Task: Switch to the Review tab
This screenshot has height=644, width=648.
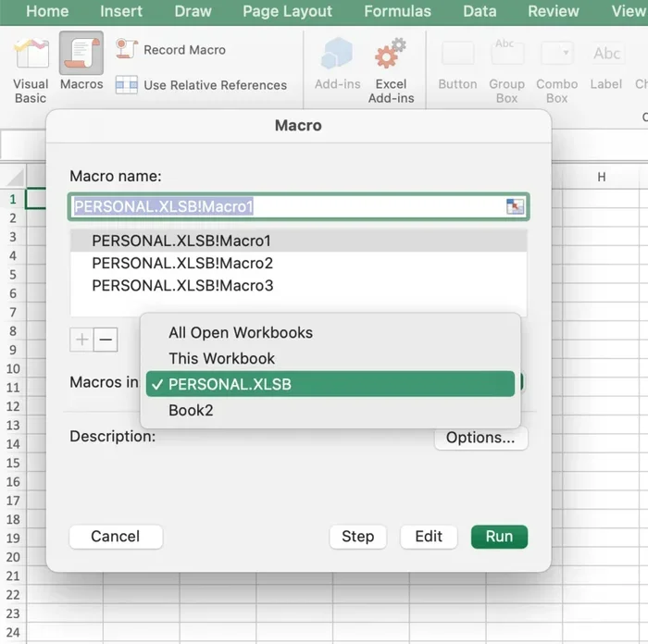Action: 554,11
